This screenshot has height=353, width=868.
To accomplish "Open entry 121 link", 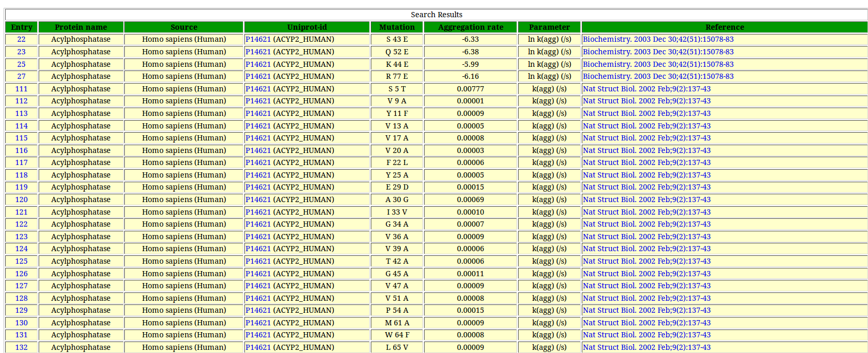I will point(21,212).
